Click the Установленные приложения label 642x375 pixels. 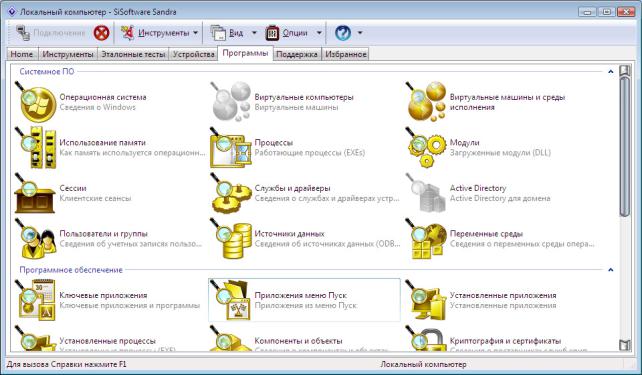(x=503, y=296)
